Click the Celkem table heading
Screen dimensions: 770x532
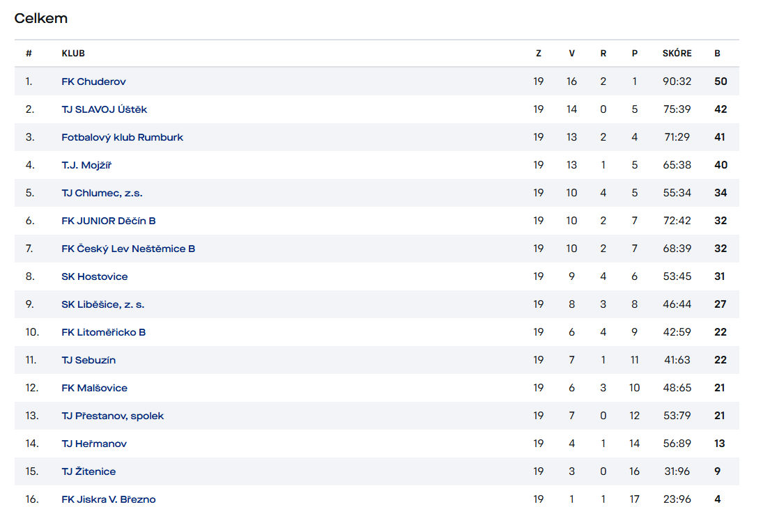(41, 19)
